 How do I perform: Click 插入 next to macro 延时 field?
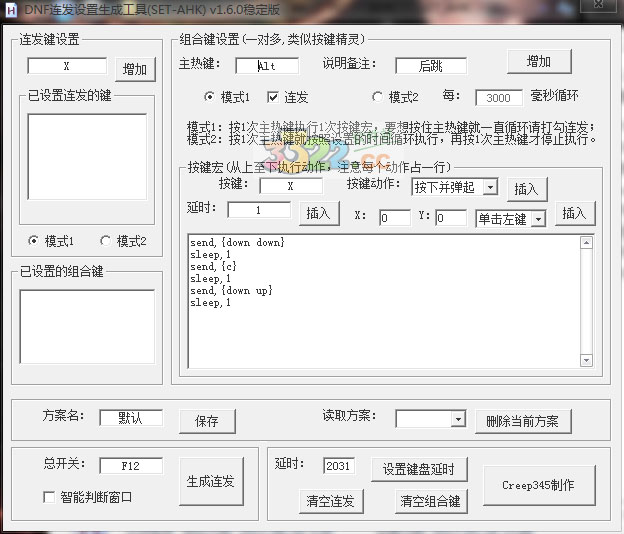(x=319, y=213)
